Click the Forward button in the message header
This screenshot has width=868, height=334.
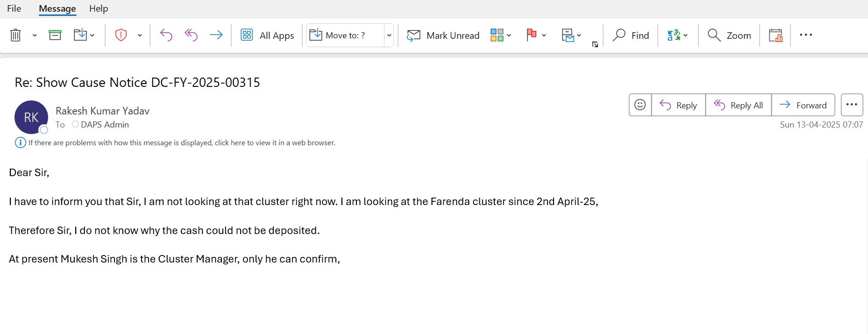(803, 105)
